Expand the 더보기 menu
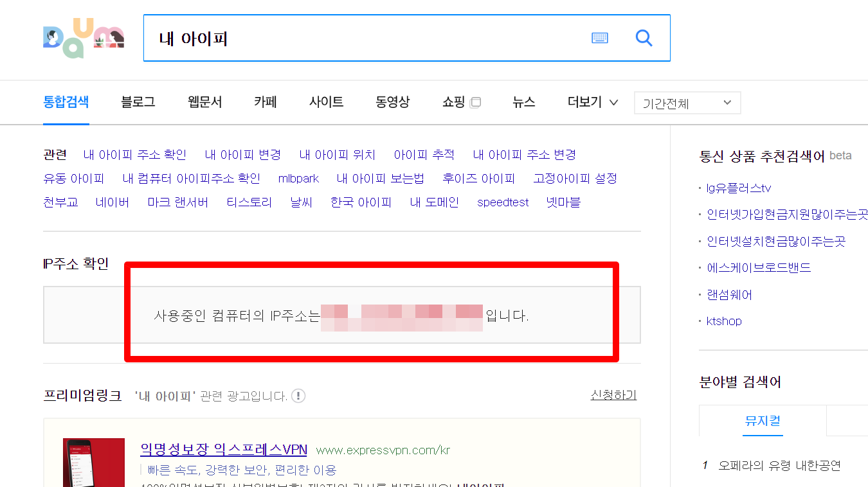The width and height of the screenshot is (868, 487). [593, 102]
